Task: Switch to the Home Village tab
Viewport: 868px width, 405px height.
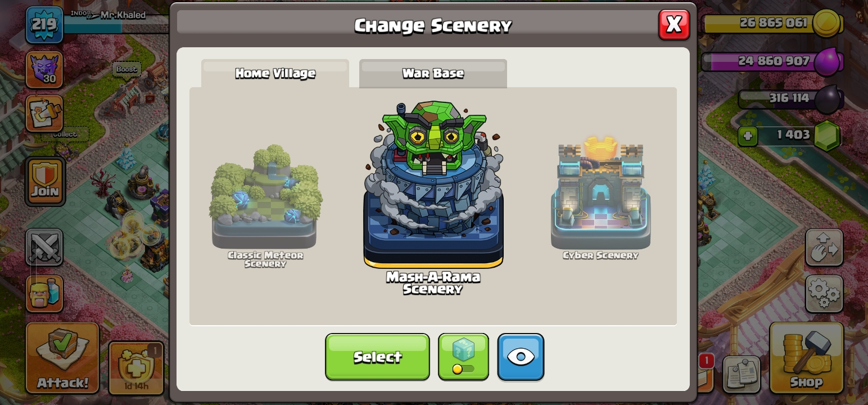Action: pyautogui.click(x=275, y=74)
